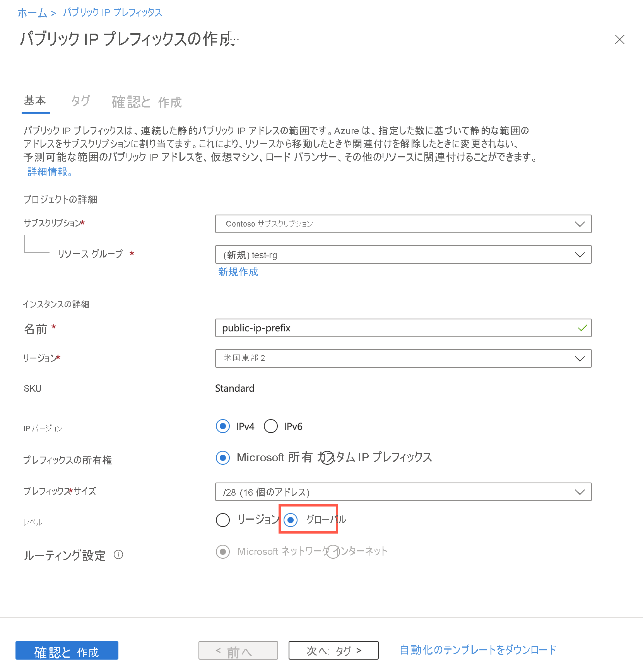Switch to the 確認と作成 tab
Viewport: 643px width, 672px height.
coord(147,102)
